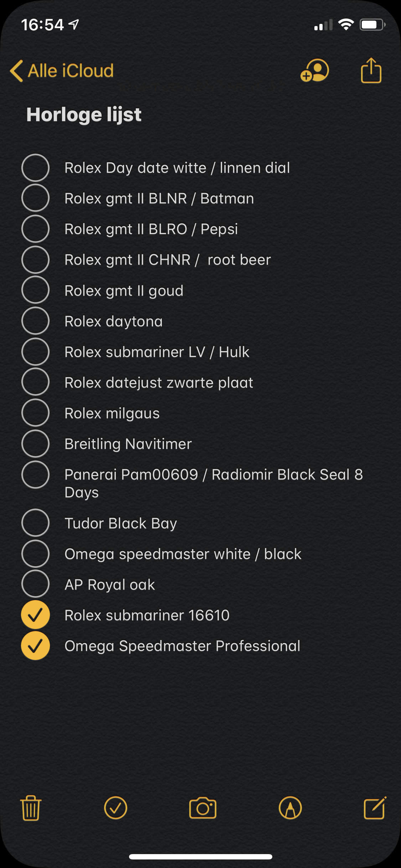Place cursor in Breitling Navitimer text
This screenshot has height=868, width=401.
(x=128, y=444)
